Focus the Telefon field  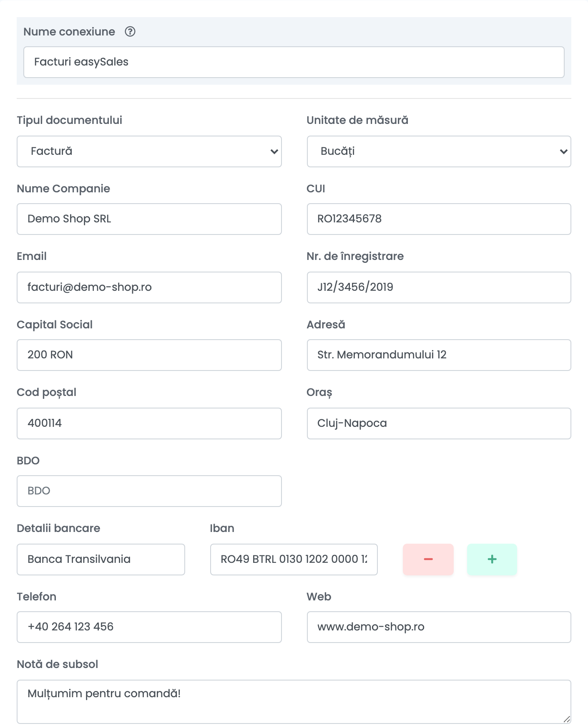pyautogui.click(x=149, y=627)
